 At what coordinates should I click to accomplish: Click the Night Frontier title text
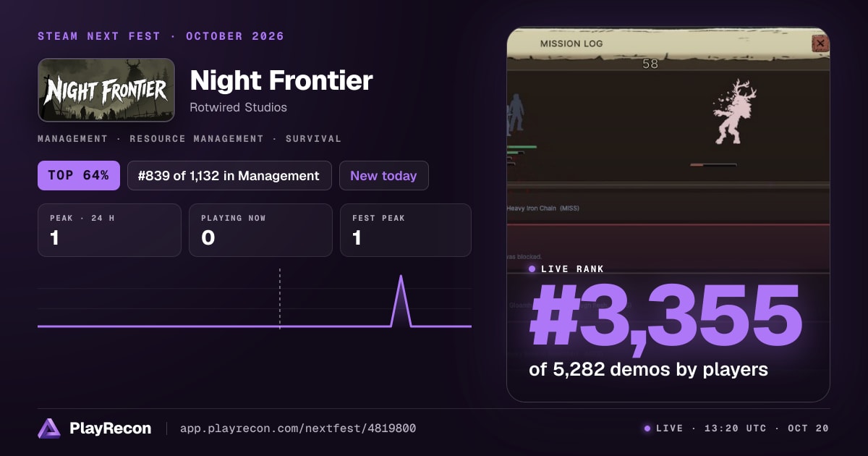click(x=281, y=80)
